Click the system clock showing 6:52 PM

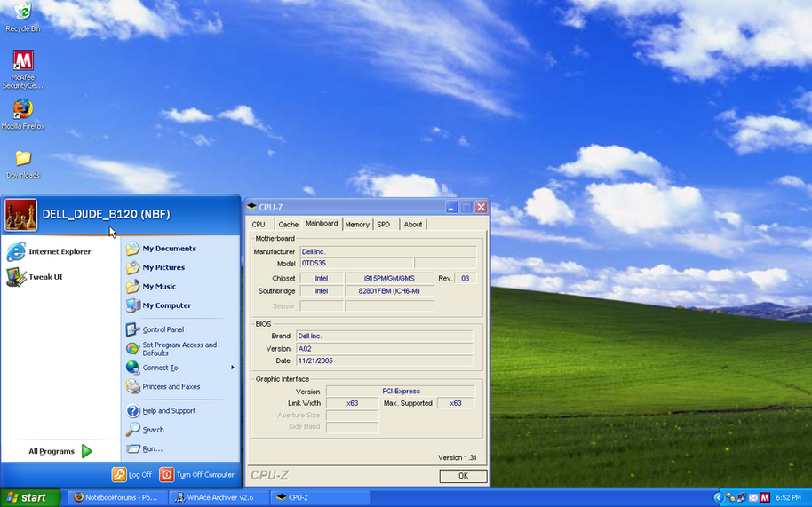tap(788, 498)
